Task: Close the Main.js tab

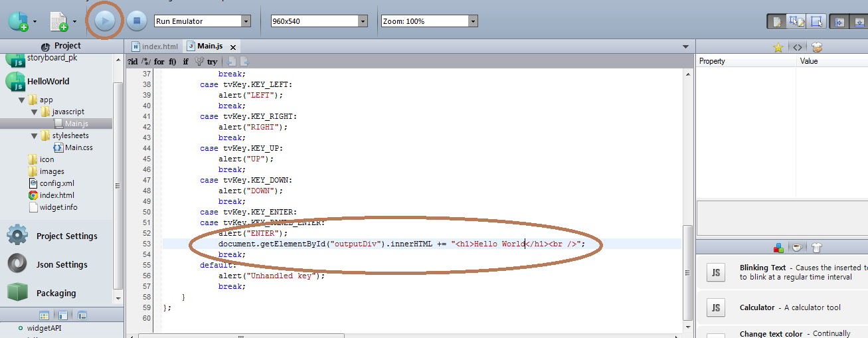Action: (x=232, y=47)
